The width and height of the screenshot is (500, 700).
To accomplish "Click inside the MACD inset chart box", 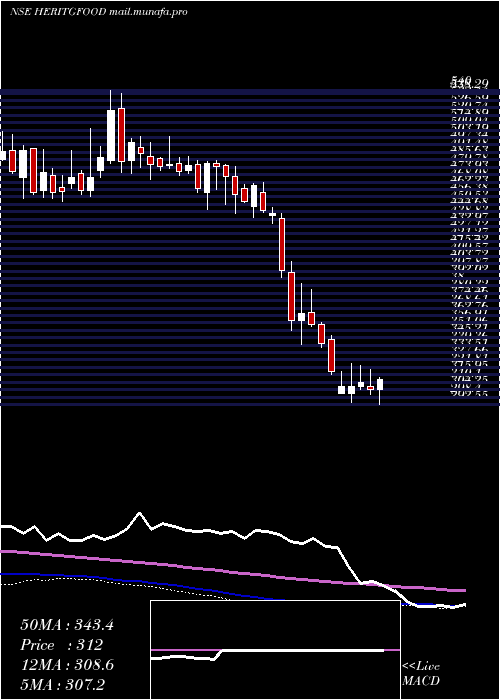I will click(275, 650).
